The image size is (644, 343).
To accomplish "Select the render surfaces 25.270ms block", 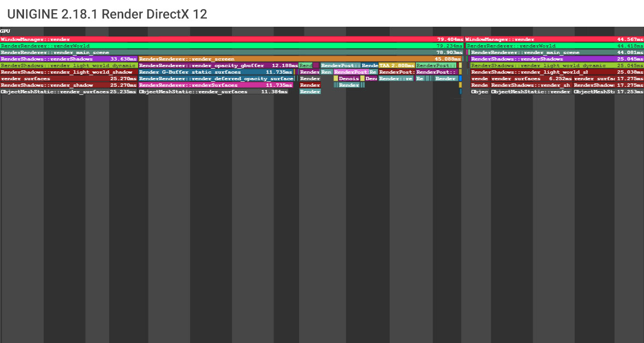I will pyautogui.click(x=69, y=79).
